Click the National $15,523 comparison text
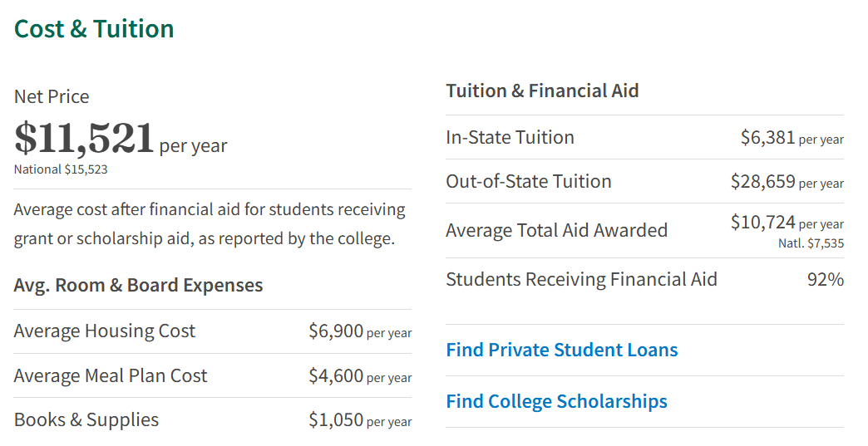The width and height of the screenshot is (868, 446). click(x=61, y=169)
